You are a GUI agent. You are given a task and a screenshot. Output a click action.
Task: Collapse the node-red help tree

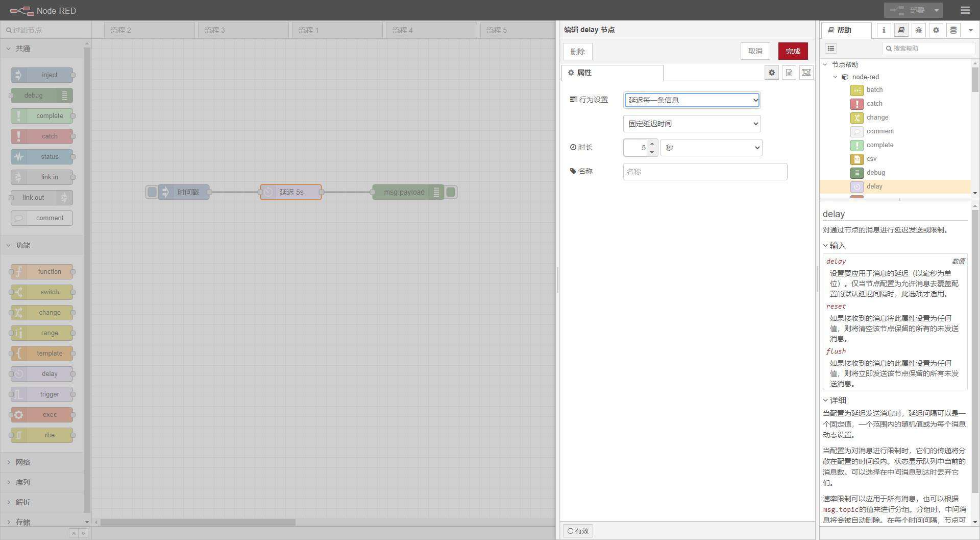(836, 77)
